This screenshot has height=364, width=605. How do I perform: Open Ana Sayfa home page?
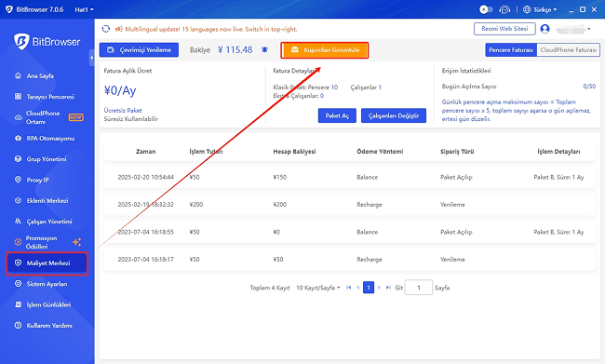(40, 76)
